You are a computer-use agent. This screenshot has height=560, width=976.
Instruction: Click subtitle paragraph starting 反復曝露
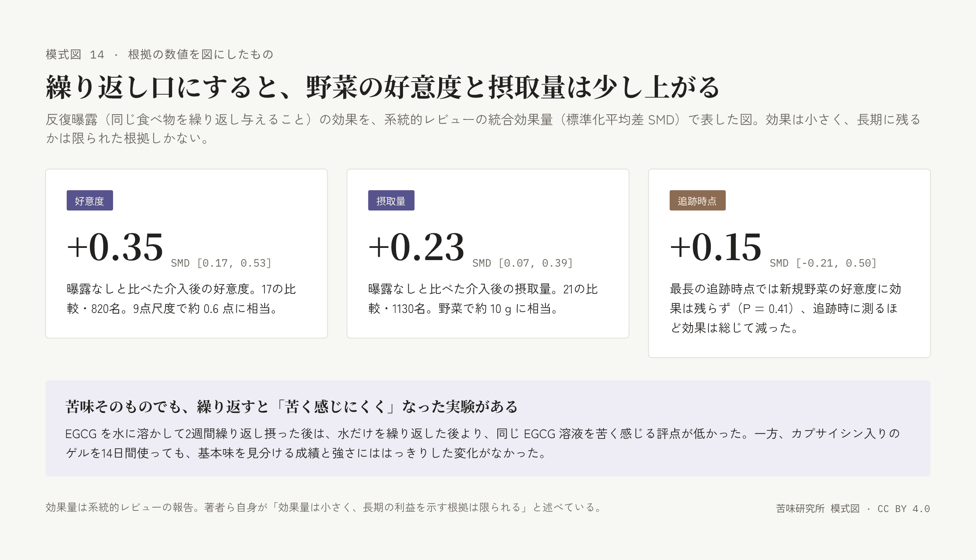coord(483,129)
